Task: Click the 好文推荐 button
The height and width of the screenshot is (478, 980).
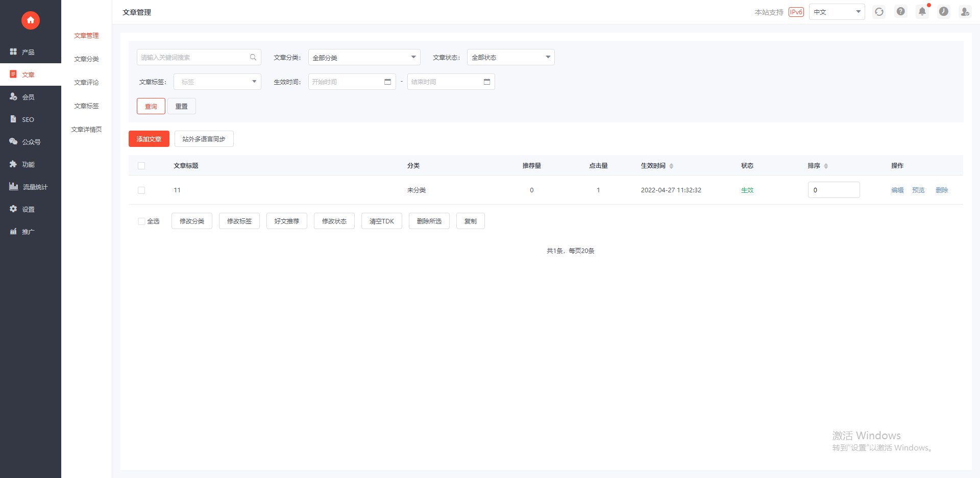Action: pyautogui.click(x=287, y=221)
